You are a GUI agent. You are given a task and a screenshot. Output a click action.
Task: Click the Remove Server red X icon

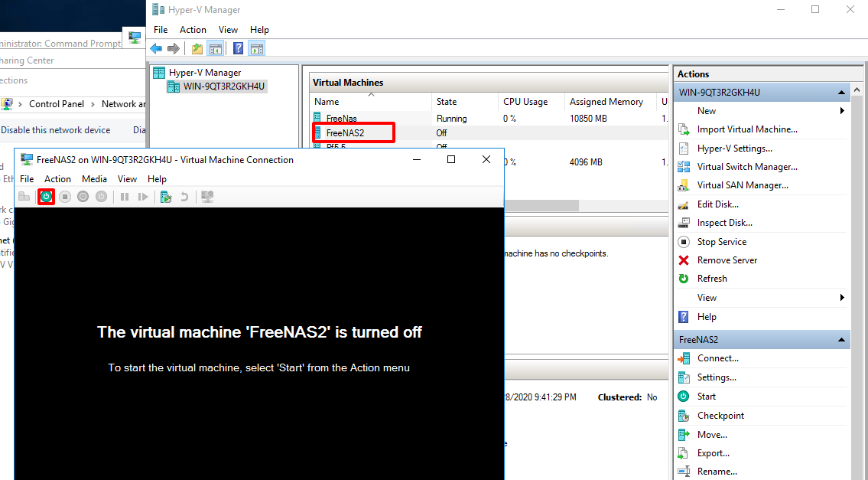[x=684, y=260]
